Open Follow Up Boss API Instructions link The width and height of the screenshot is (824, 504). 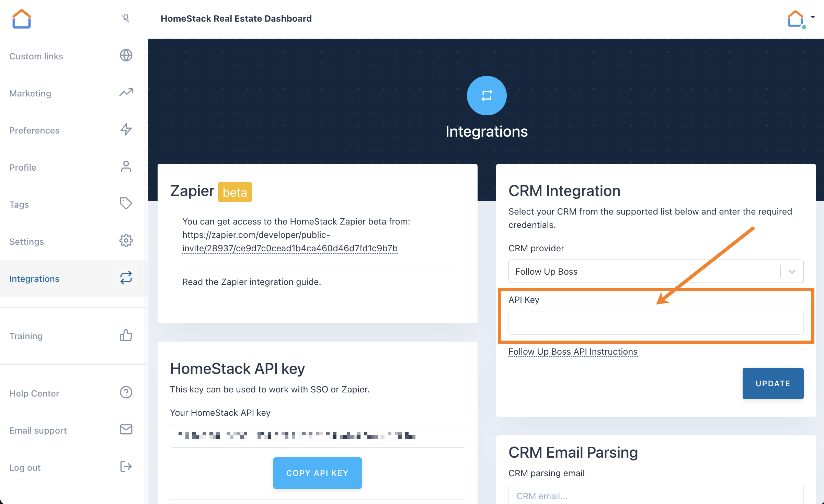tap(573, 352)
